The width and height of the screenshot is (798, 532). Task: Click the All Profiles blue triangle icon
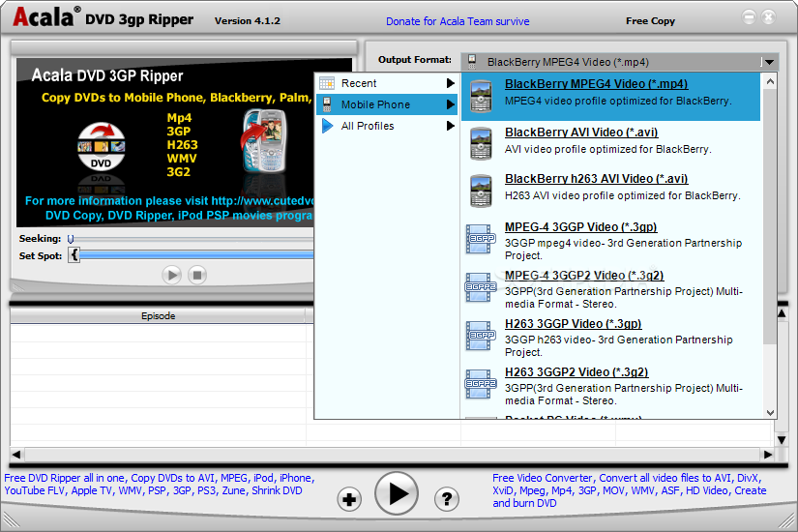[327, 126]
